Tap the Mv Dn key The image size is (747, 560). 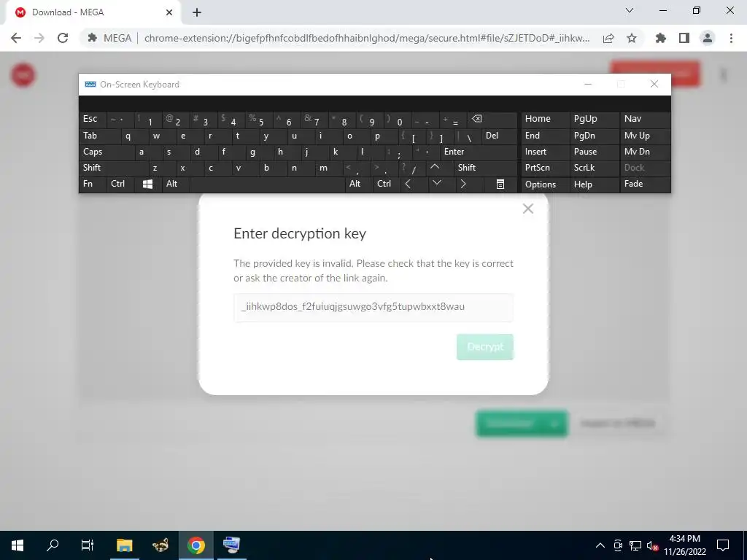pyautogui.click(x=645, y=152)
